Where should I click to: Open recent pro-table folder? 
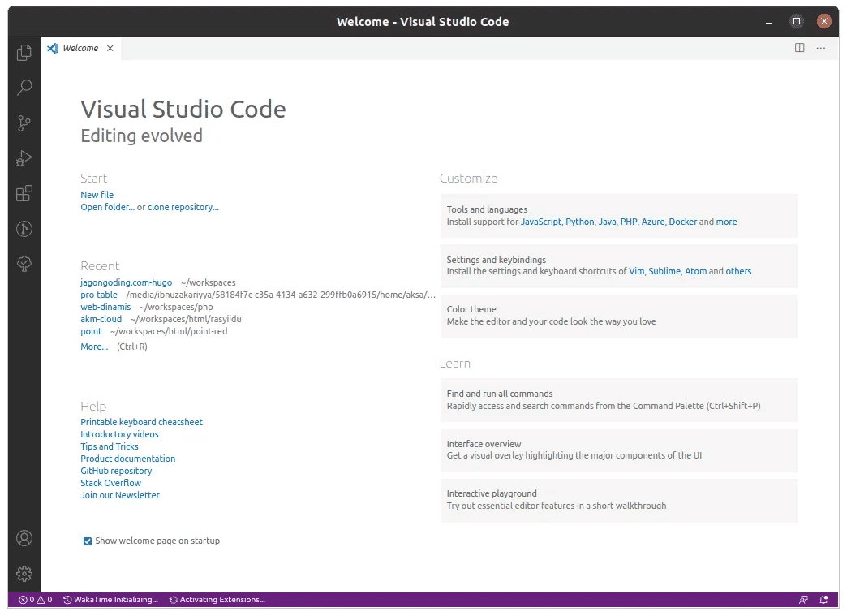[99, 295]
